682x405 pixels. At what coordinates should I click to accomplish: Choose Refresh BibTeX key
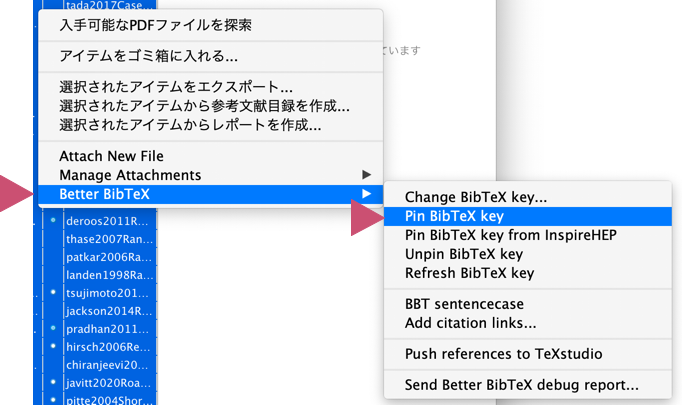[470, 273]
